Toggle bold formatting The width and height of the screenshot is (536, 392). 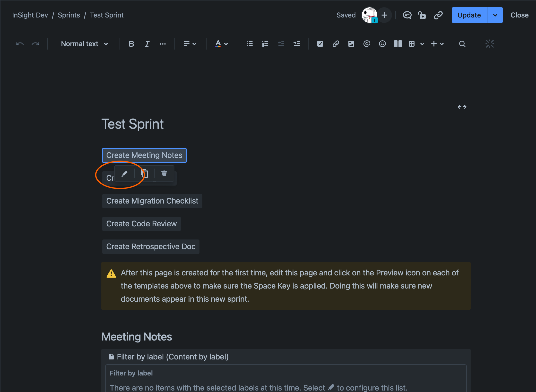(x=131, y=44)
